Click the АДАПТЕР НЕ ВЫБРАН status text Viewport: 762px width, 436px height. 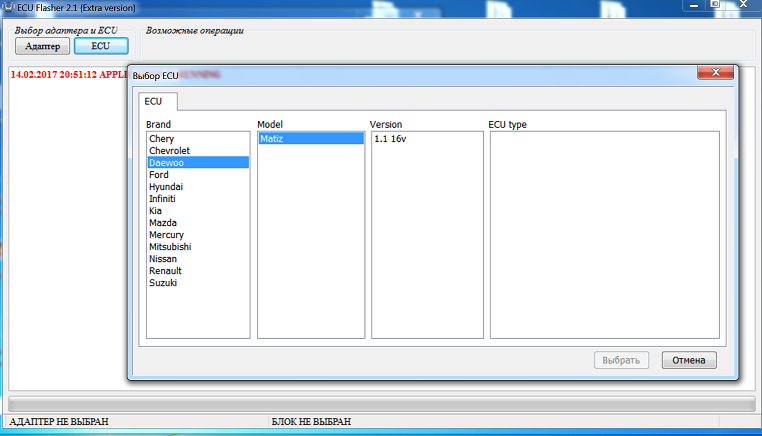(59, 421)
